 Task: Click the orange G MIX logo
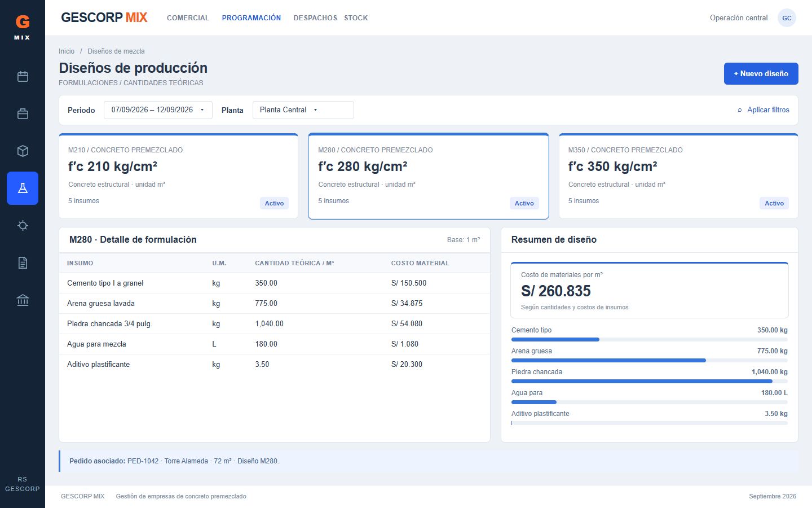23,27
